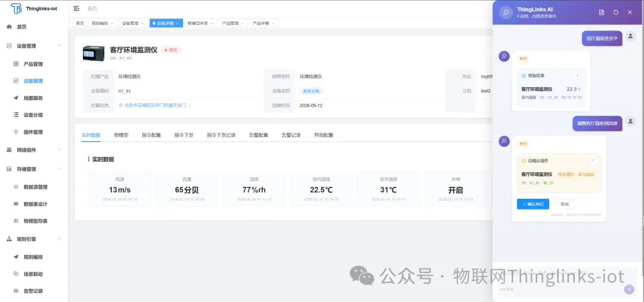
Task: Select 设备管理 submenu item in sidebar
Action: tap(33, 81)
